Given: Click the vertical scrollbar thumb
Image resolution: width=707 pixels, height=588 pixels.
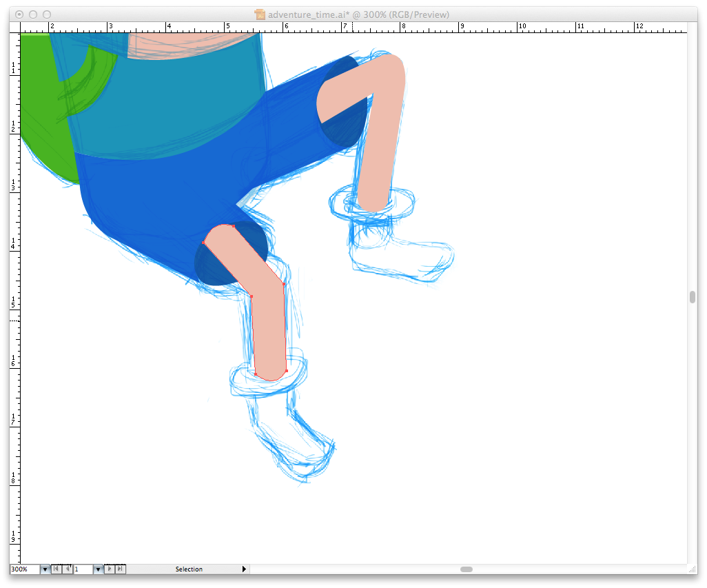Looking at the screenshot, I should coord(692,297).
